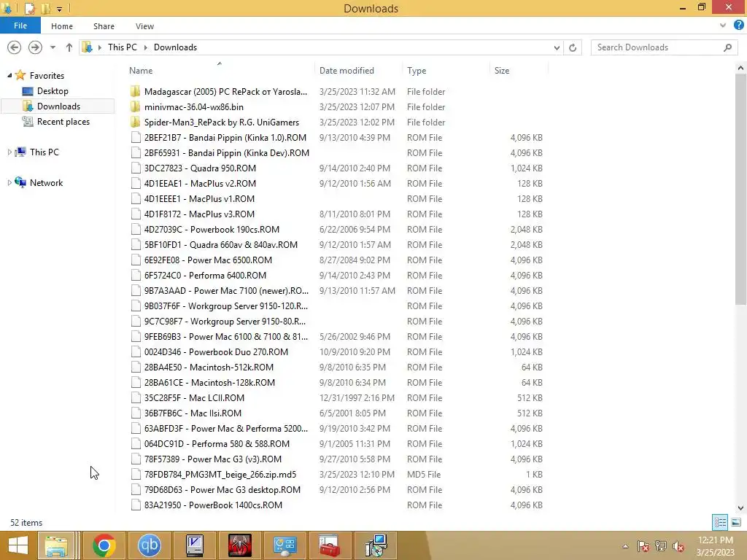Viewport: 747px width, 560px height.
Task: Select the Madagascar (2005) PC RePack folder
Action: coord(226,91)
